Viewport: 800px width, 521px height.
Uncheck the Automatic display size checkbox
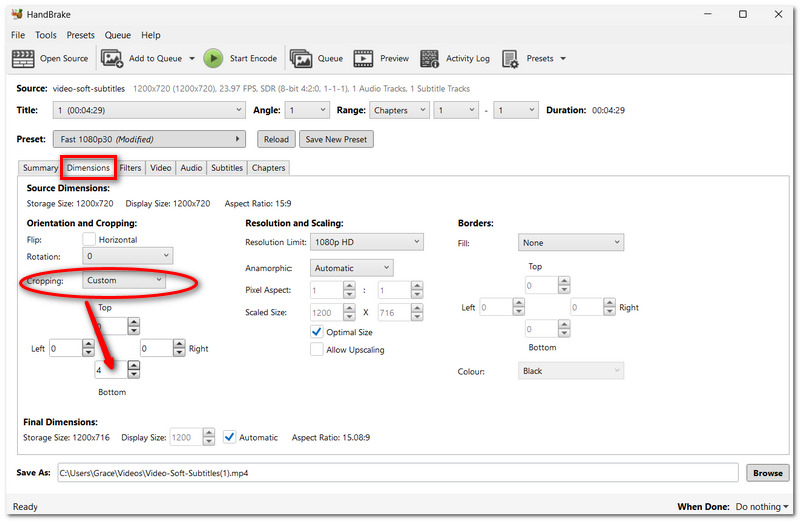(230, 437)
